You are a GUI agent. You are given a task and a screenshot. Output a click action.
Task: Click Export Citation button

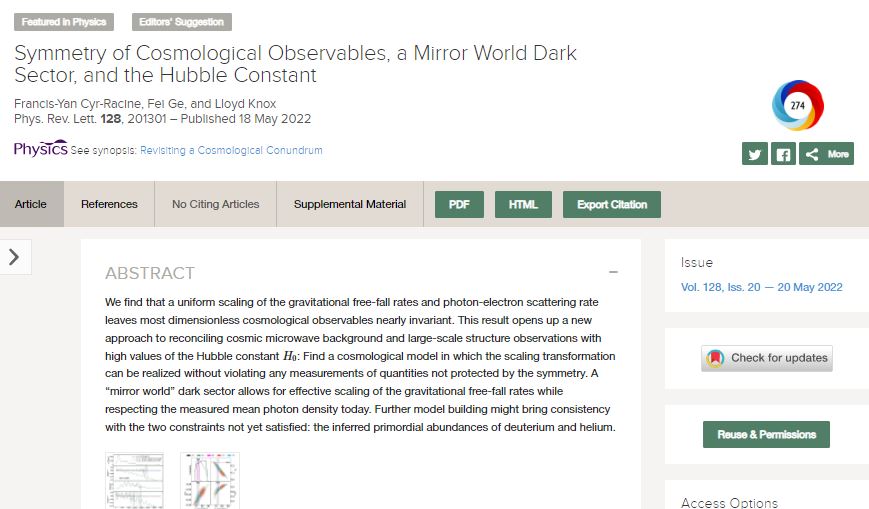pyautogui.click(x=611, y=204)
